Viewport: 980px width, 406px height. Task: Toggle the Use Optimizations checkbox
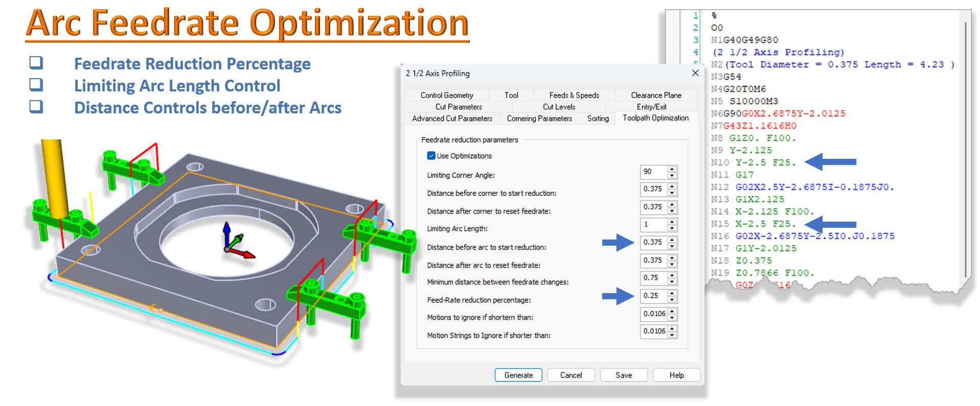(431, 156)
